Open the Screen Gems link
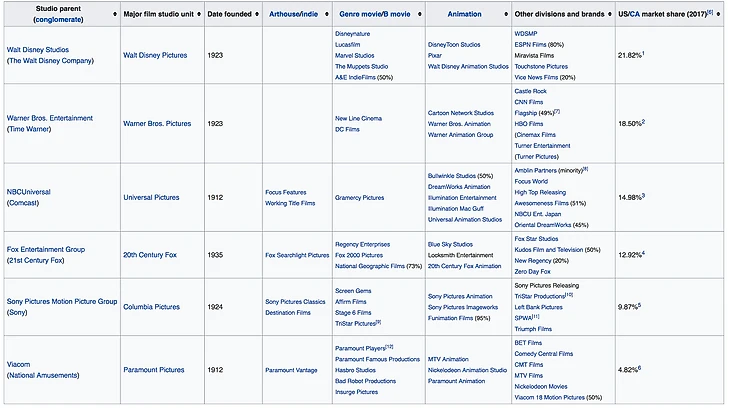Viewport: 730px width, 408px height. tap(353, 291)
